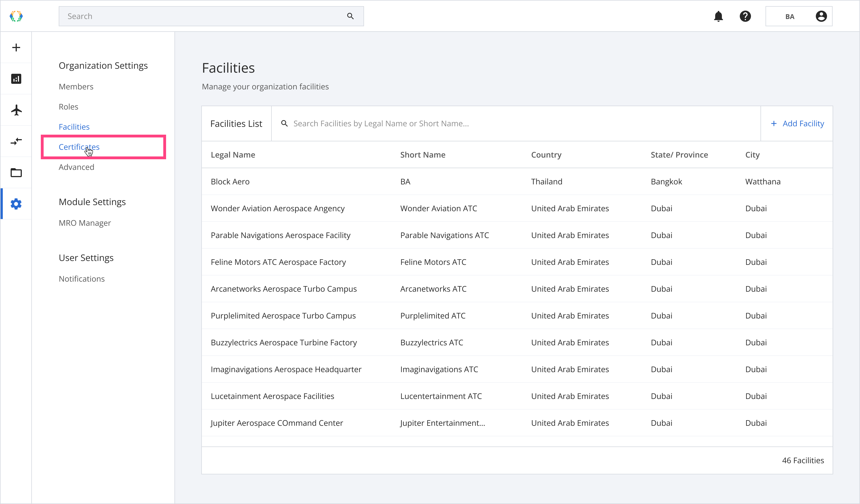Click the Module Settings heading

tap(93, 202)
